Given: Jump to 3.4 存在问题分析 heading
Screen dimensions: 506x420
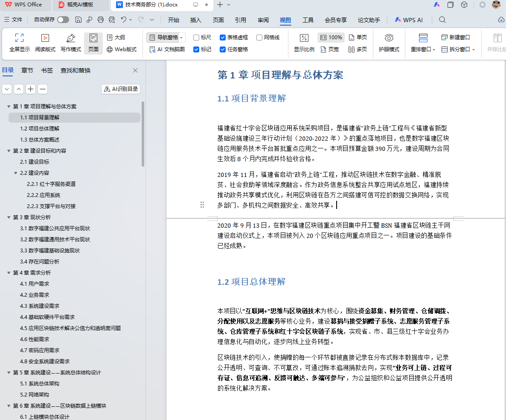Looking at the screenshot, I should 40,262.
